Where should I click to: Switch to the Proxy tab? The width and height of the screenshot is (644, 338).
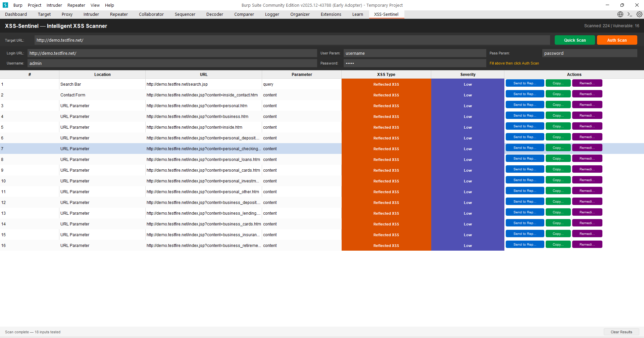67,14
